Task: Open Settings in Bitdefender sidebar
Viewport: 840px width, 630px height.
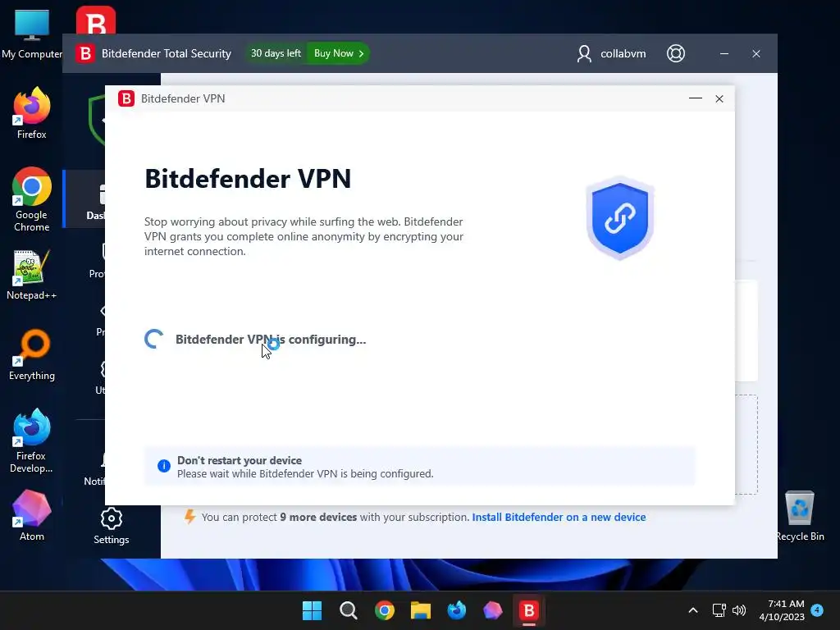Action: (112, 526)
